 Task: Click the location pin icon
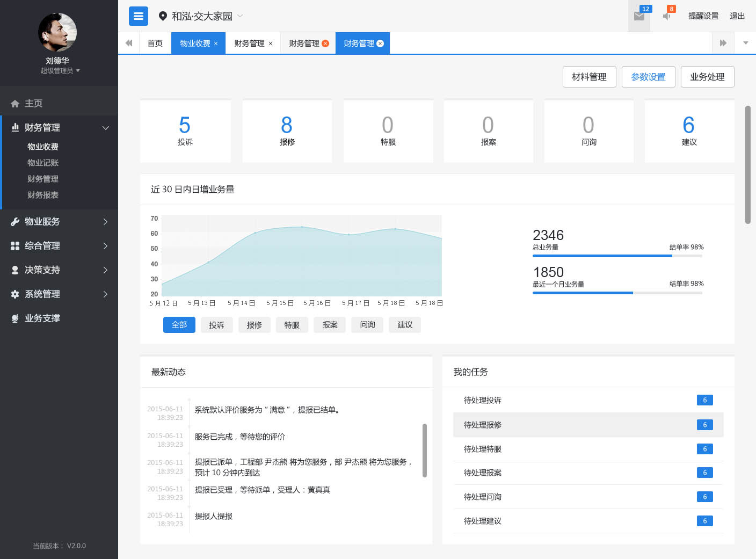click(163, 16)
